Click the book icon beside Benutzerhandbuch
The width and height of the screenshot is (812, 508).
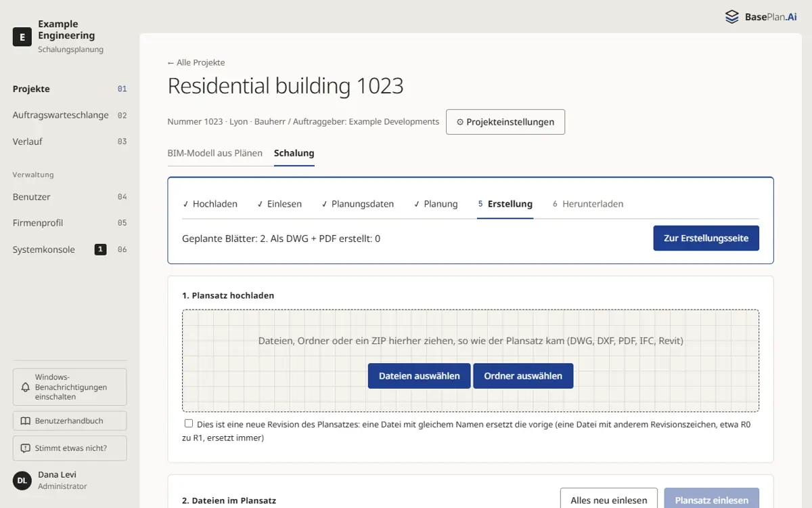point(26,421)
